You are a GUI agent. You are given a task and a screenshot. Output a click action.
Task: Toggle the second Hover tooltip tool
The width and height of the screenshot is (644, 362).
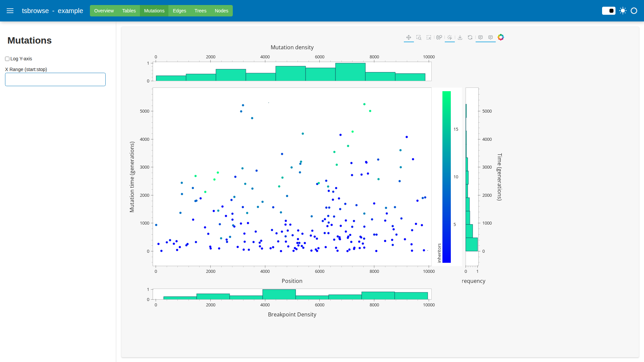point(490,38)
